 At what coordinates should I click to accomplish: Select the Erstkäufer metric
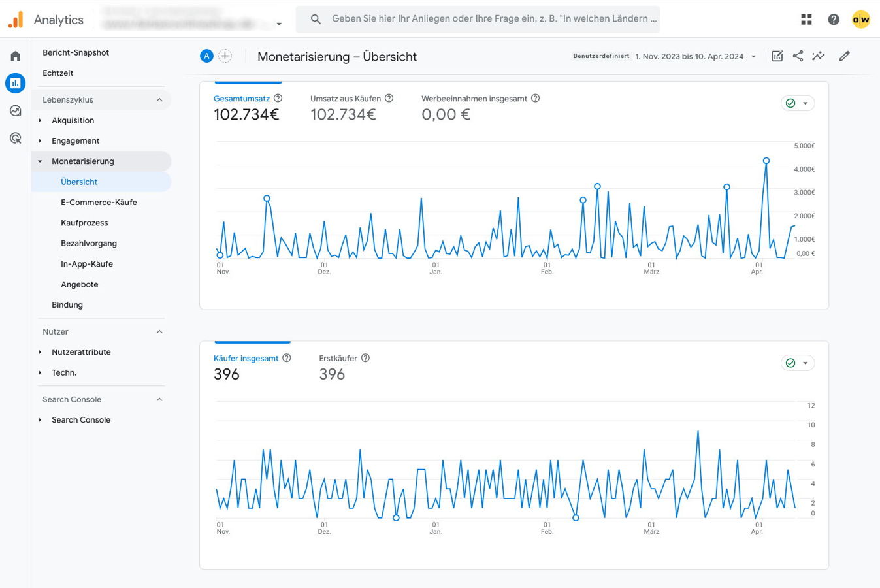(338, 359)
